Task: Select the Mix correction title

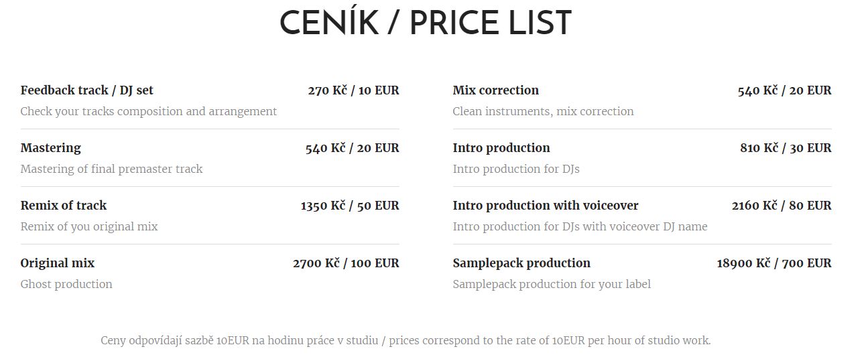Action: point(495,90)
